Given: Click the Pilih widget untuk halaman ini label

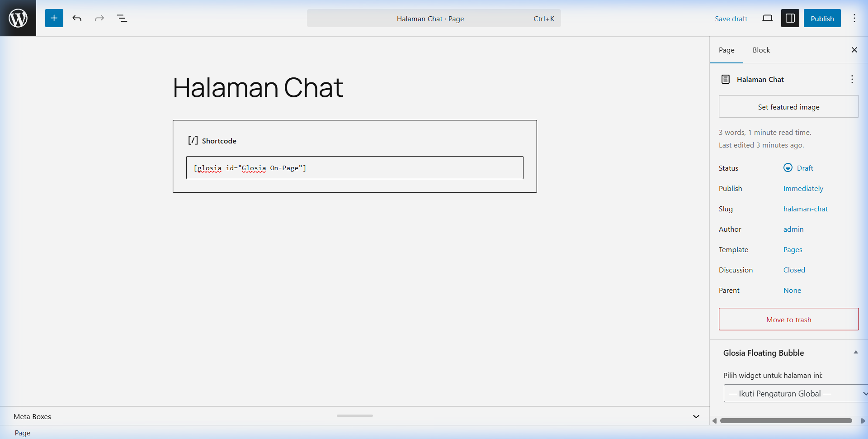Looking at the screenshot, I should (773, 375).
